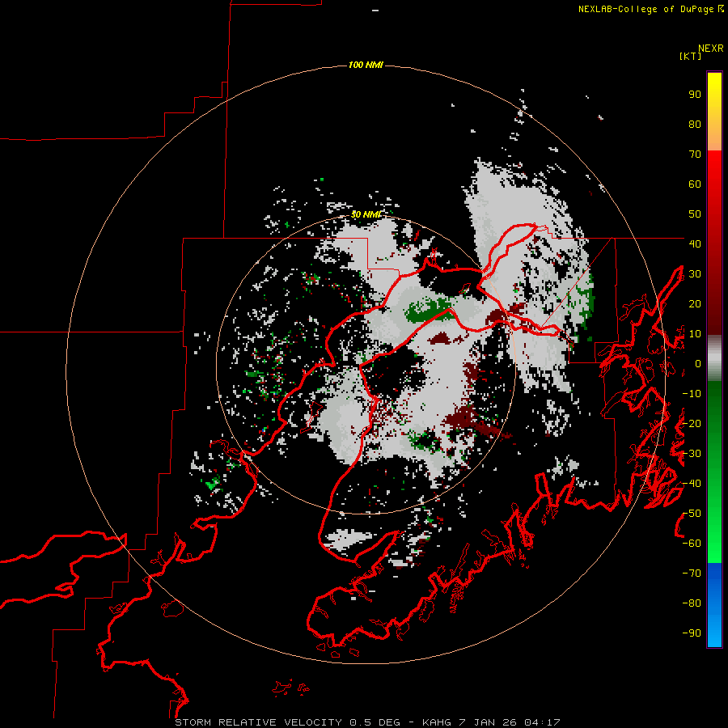Click the -10 value on the velocity scale
Image resolution: width=728 pixels, height=728 pixels.
click(x=692, y=394)
